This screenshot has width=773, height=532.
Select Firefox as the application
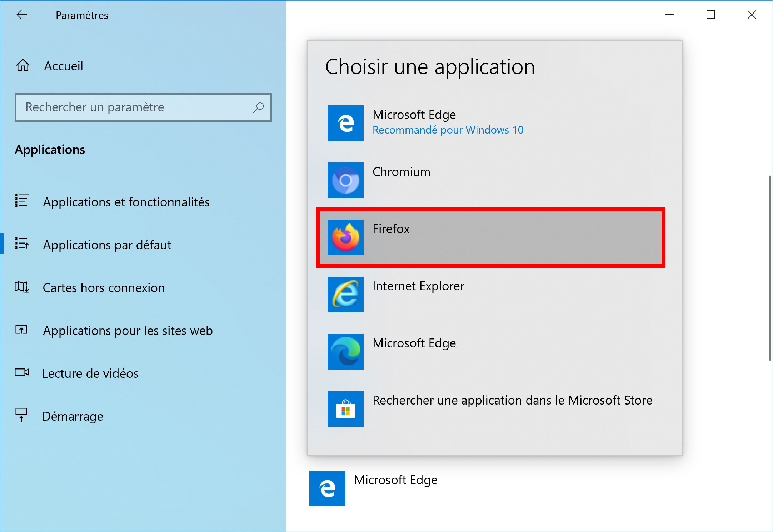coord(491,237)
